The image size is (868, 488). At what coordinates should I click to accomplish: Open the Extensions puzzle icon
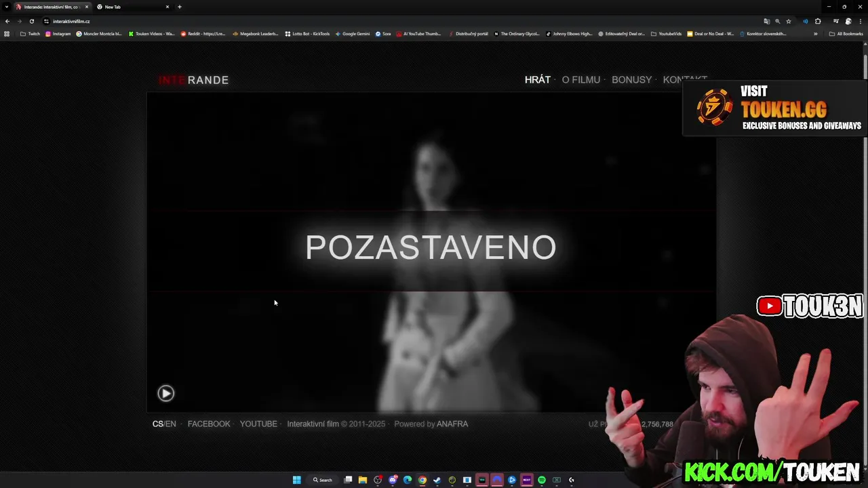click(818, 21)
